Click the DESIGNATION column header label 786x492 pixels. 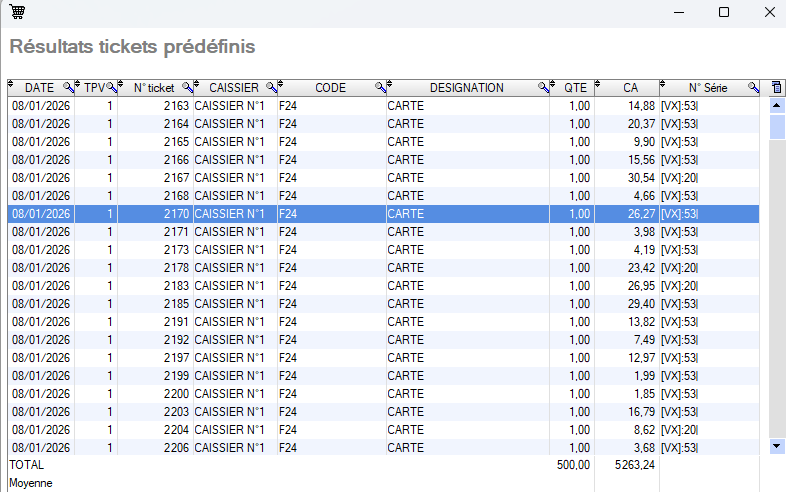[466, 88]
